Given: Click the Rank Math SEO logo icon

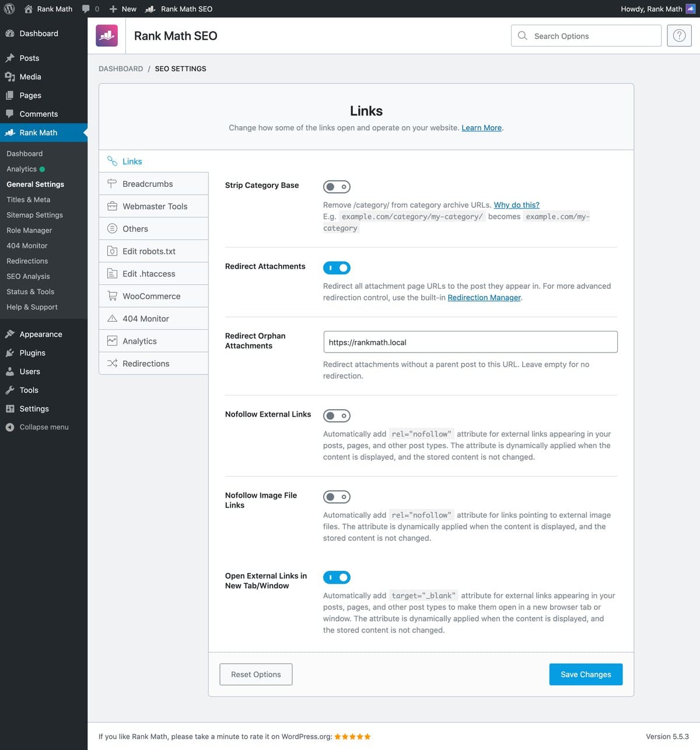Looking at the screenshot, I should pos(107,36).
